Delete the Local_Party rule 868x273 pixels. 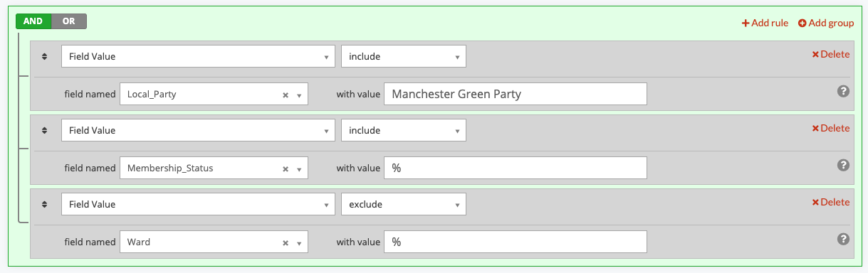point(831,54)
